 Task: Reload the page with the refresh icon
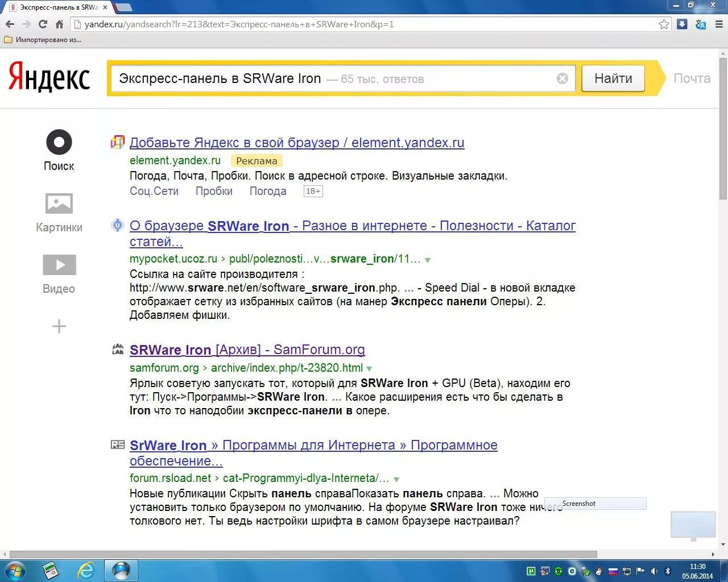(43, 24)
